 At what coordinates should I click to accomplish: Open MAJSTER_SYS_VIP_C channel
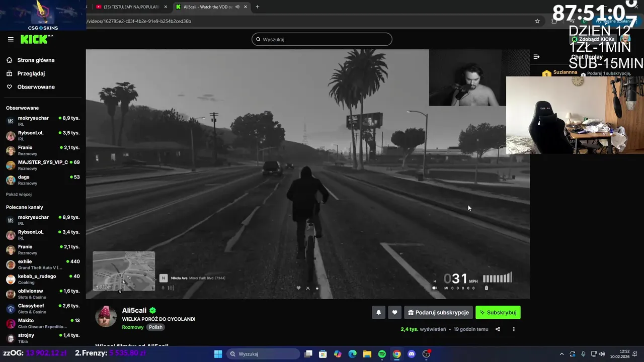pos(43,165)
